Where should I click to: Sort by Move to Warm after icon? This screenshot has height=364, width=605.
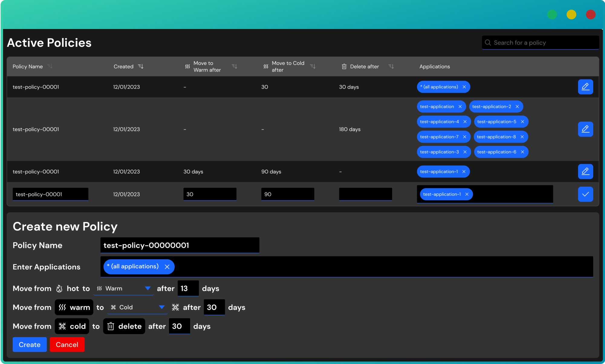click(x=234, y=66)
